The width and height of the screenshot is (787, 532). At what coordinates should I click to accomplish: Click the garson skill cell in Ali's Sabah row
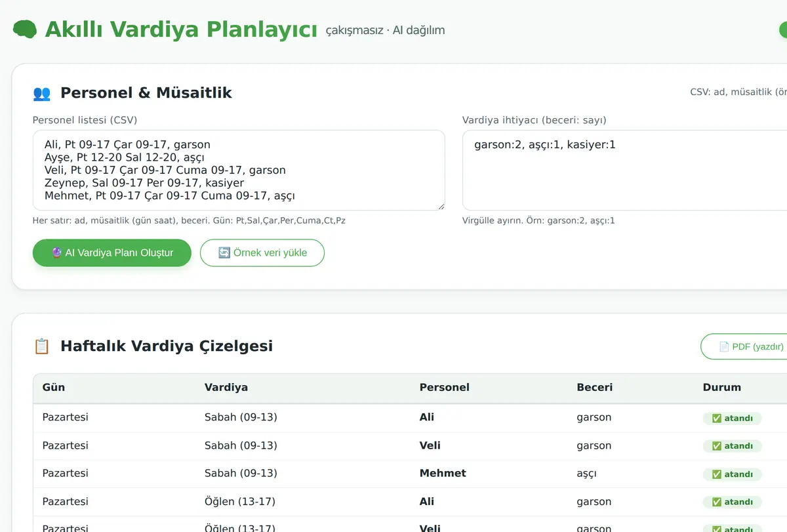[594, 417]
